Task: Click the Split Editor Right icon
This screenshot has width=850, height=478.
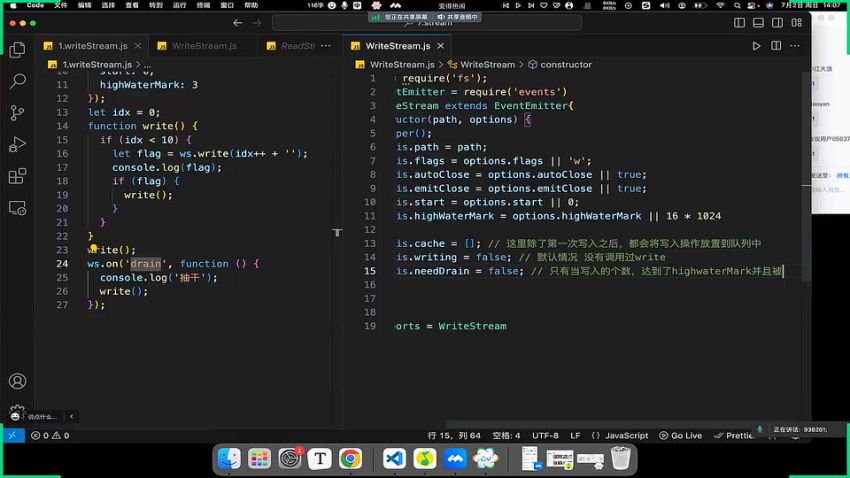Action: pos(776,46)
